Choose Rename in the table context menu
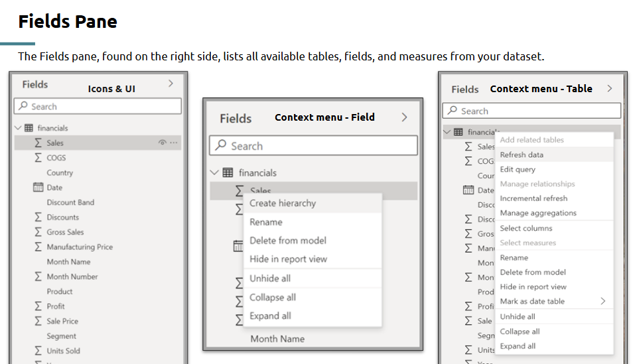Screen dimensions: 633x364 tap(554, 257)
